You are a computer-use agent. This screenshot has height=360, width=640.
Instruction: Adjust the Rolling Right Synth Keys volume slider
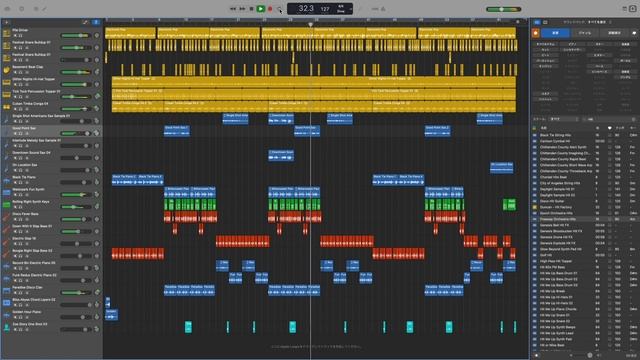[x=76, y=207]
